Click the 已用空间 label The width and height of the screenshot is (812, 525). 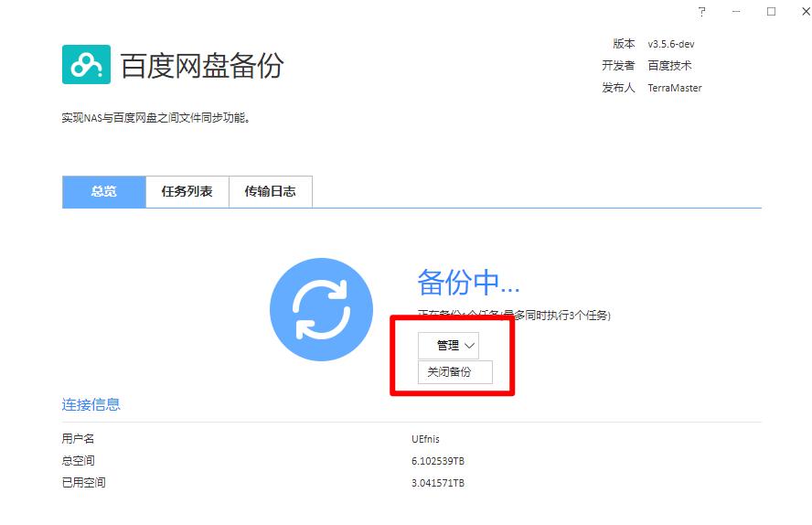83,483
